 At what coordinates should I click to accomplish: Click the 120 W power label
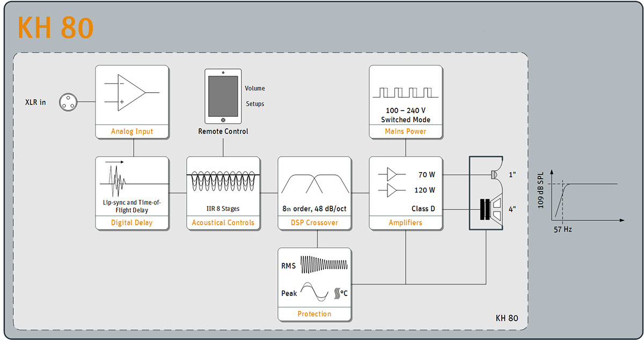tap(425, 190)
